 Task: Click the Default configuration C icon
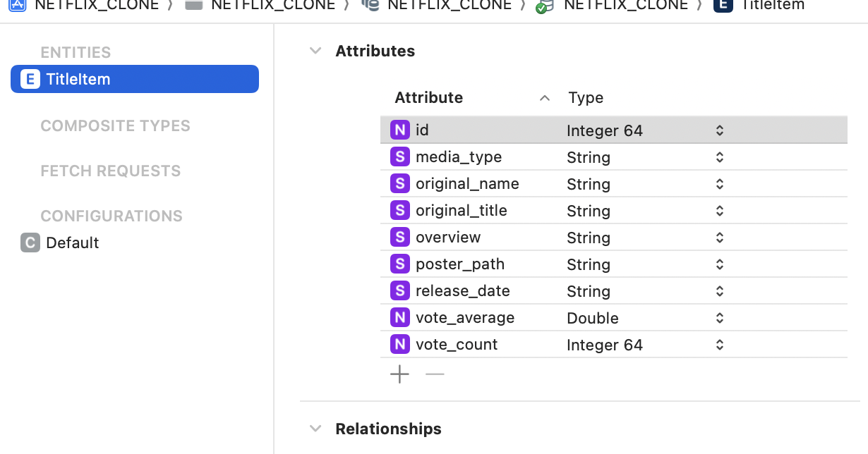pyautogui.click(x=30, y=243)
